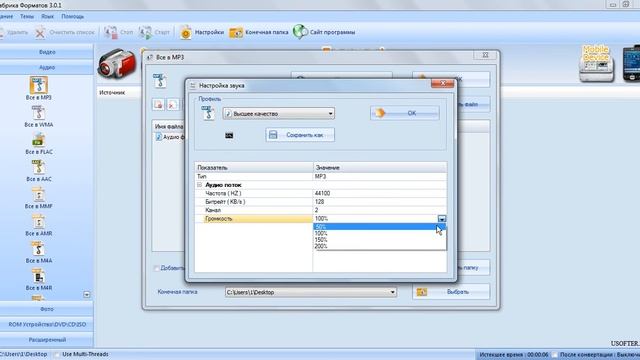Click the add file icon in Все в MP3 window
Image resolution: width=640 pixels, height=360 pixels.
coord(159,104)
